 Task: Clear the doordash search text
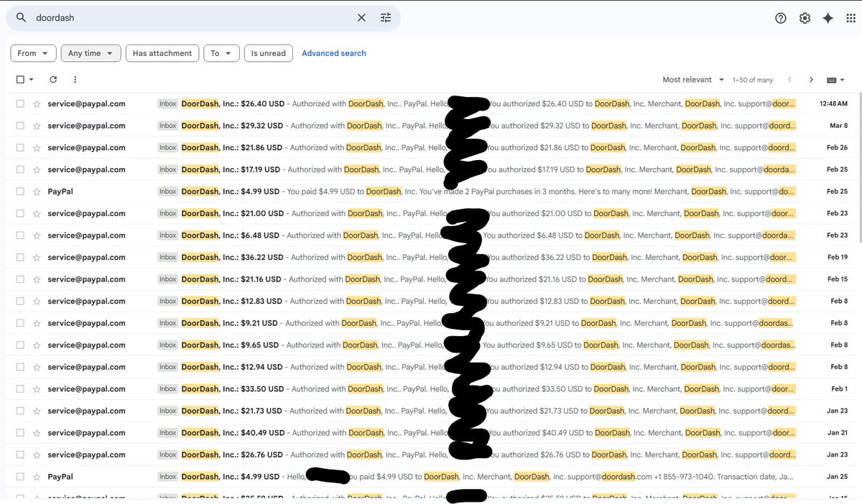361,17
